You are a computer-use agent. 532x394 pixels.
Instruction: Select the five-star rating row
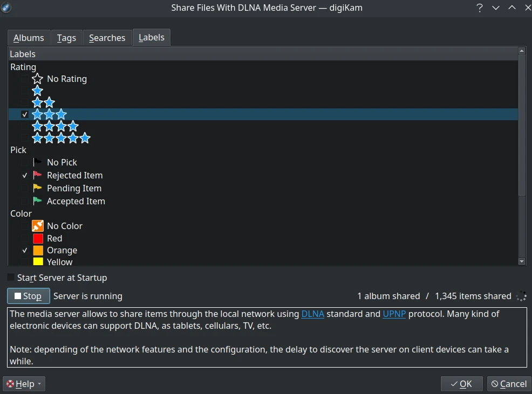coord(263,138)
